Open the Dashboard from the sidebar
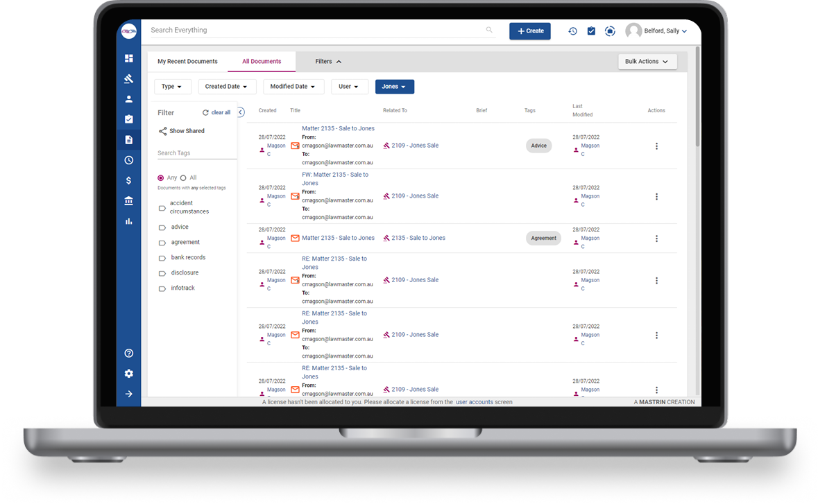 coord(128,58)
